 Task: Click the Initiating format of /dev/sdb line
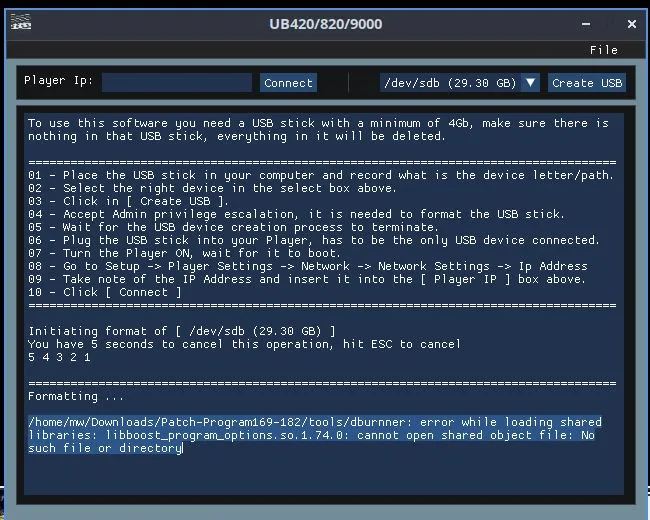click(182, 331)
